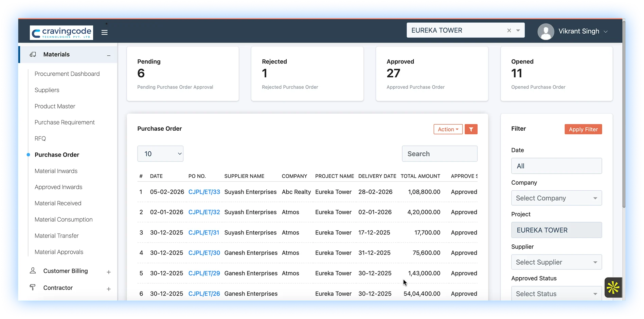Click the Customer Billing person icon
The height and width of the screenshot is (319, 644).
coord(33,271)
